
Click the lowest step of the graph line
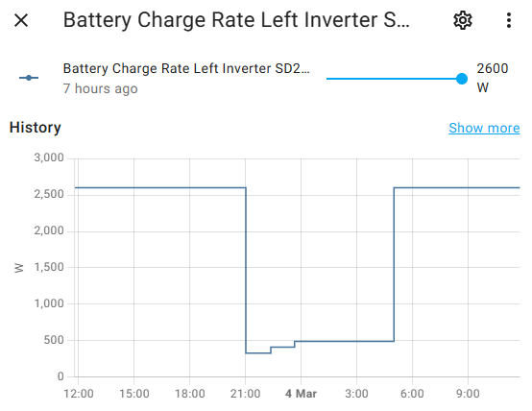pyautogui.click(x=258, y=353)
